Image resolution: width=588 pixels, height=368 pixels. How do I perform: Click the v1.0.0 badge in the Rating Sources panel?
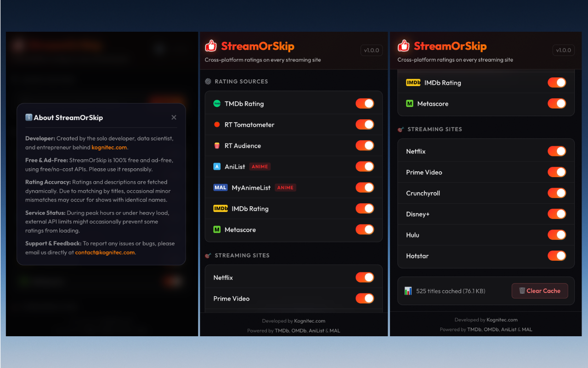(372, 51)
